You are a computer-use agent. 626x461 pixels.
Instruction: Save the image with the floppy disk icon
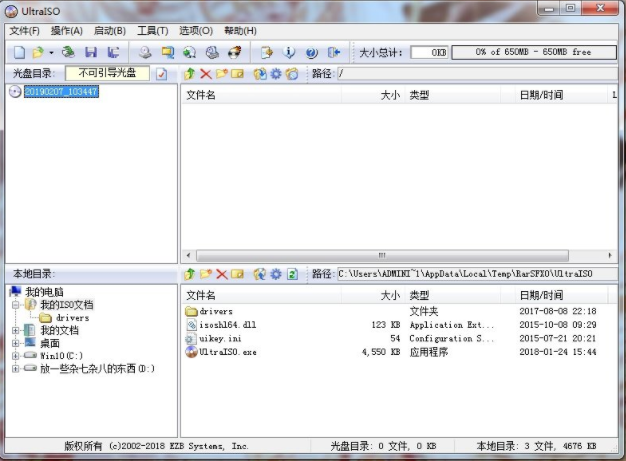point(91,52)
